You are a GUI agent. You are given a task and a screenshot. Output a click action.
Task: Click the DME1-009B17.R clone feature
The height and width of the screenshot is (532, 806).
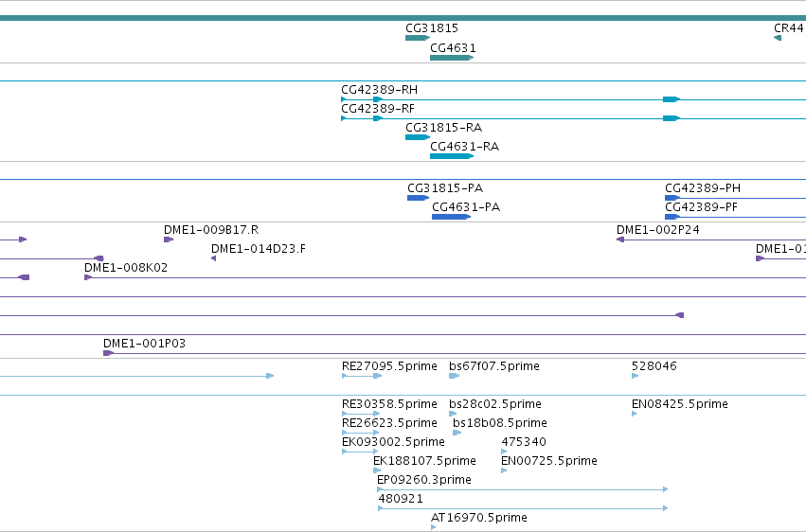tap(168, 239)
